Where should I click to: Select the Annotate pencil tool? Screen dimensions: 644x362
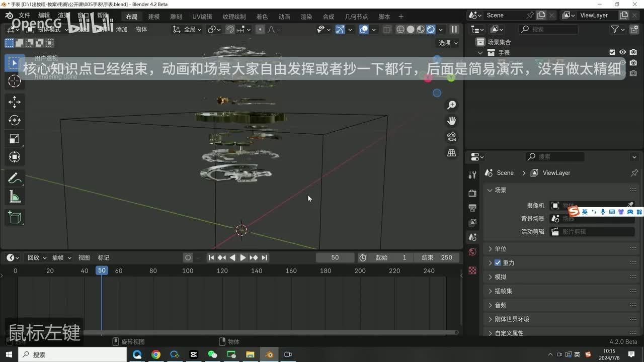tap(15, 178)
